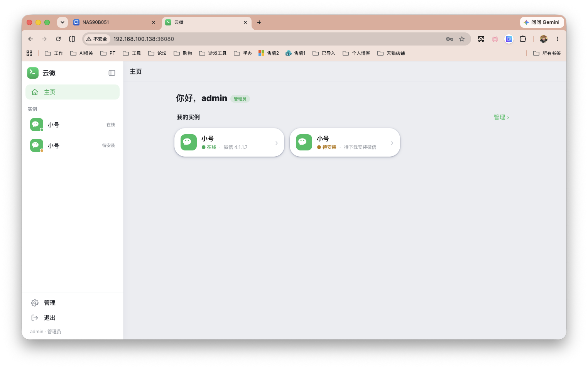The height and width of the screenshot is (368, 588).
Task: Click the 云微 app logo in sidebar
Action: click(33, 73)
